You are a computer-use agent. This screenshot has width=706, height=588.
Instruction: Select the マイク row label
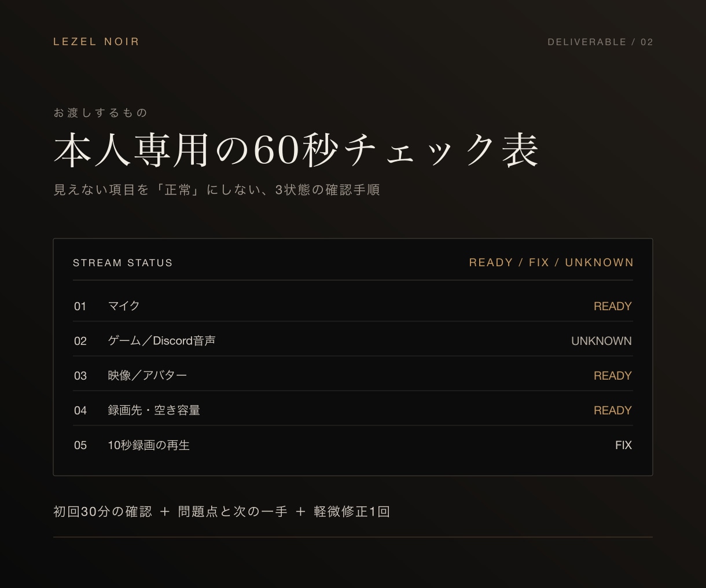[124, 306]
